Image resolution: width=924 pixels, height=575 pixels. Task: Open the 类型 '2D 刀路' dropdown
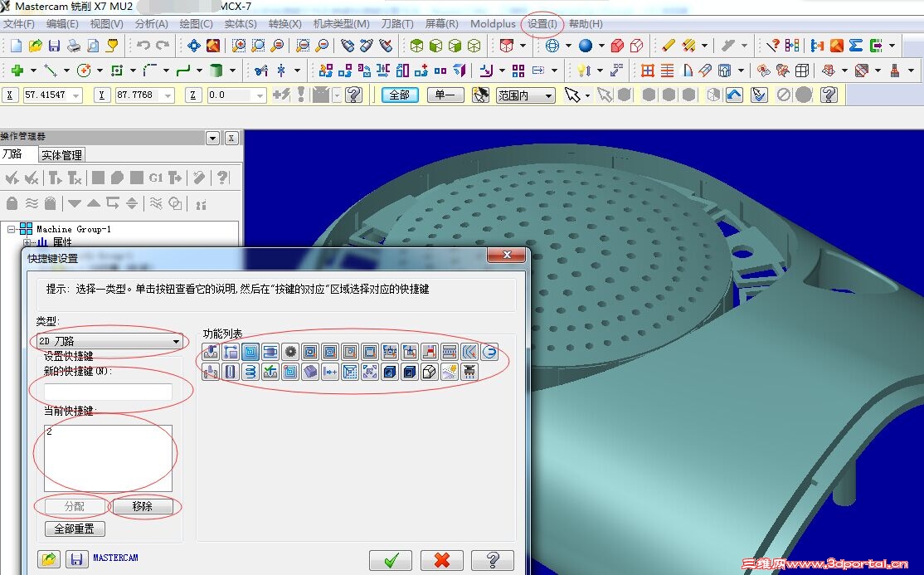click(109, 341)
